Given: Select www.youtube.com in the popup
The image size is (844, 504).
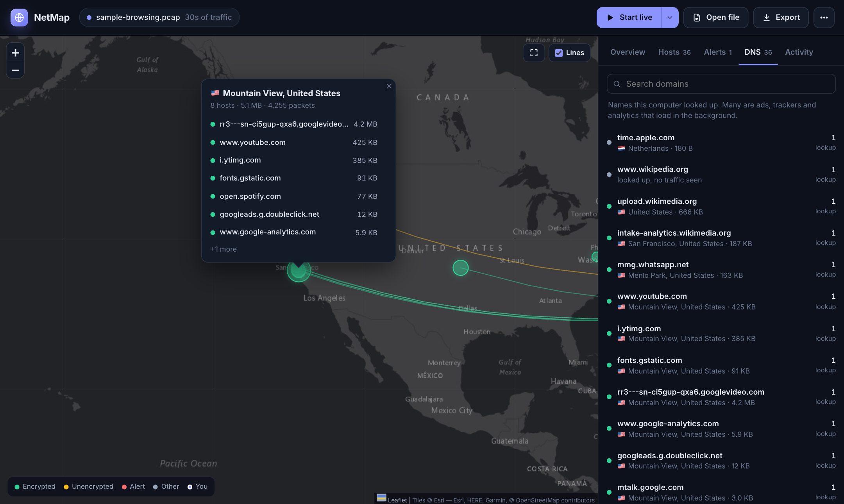Looking at the screenshot, I should click(x=294, y=143).
